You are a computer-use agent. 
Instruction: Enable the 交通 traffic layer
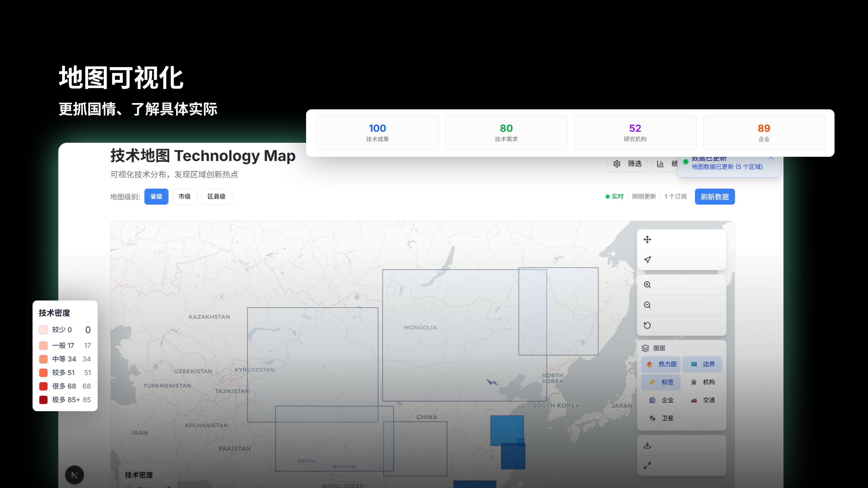(702, 400)
